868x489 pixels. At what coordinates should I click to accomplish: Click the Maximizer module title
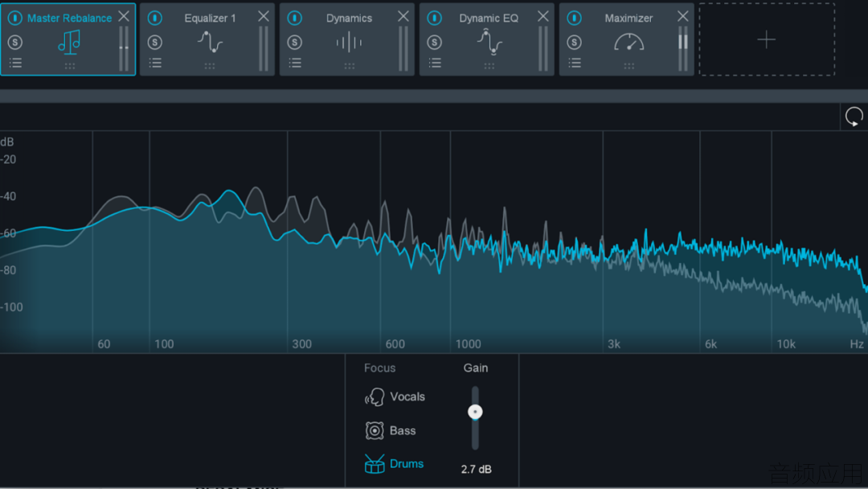[x=628, y=18]
